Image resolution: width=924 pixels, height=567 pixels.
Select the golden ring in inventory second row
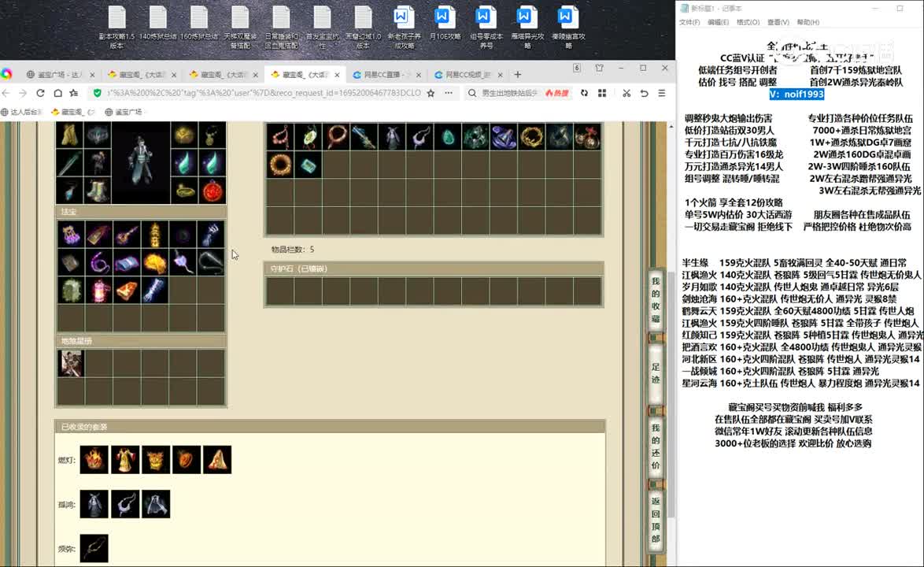pos(280,165)
